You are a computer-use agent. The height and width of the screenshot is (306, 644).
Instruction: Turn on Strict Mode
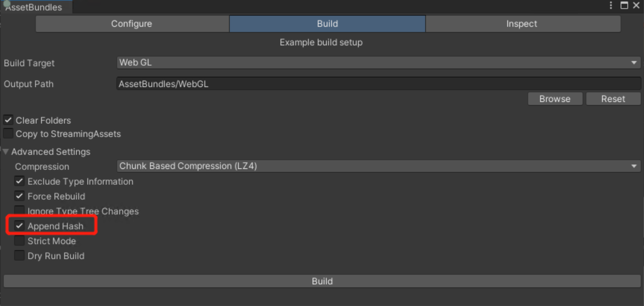[x=19, y=241]
